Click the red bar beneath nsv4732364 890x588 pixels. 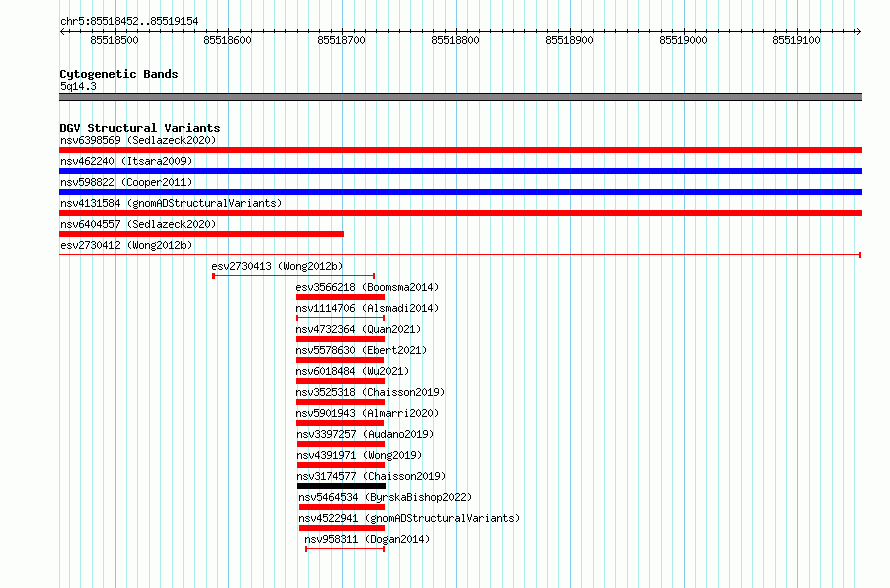click(341, 339)
